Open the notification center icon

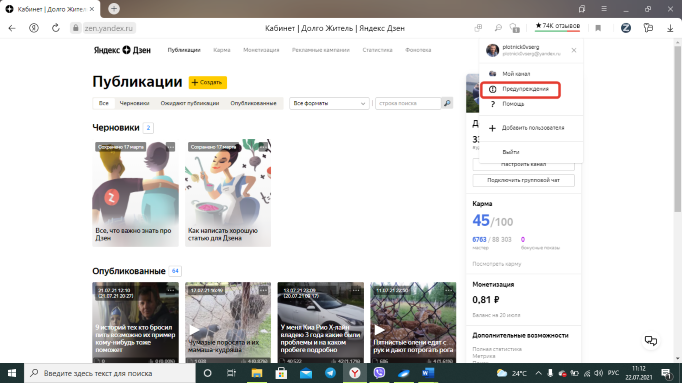point(666,373)
